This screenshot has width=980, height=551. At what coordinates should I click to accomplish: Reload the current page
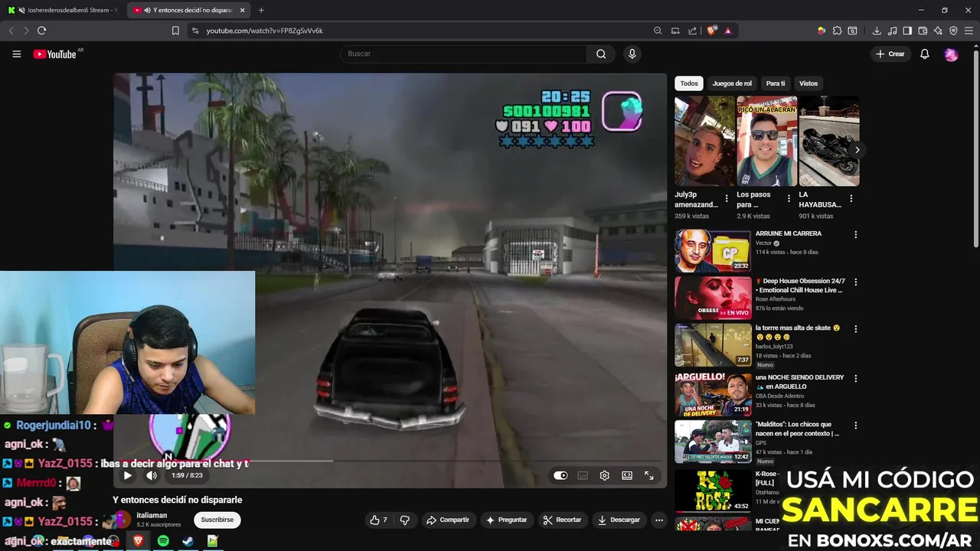click(x=41, y=31)
